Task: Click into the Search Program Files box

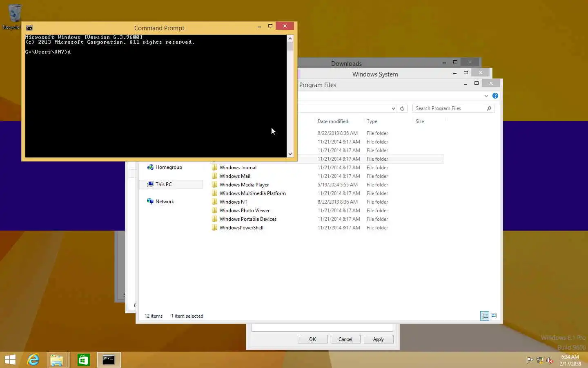Action: coord(449,108)
